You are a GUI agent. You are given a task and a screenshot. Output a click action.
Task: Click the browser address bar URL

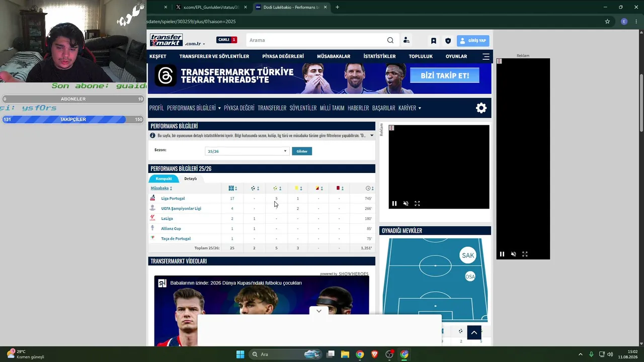[x=191, y=22]
